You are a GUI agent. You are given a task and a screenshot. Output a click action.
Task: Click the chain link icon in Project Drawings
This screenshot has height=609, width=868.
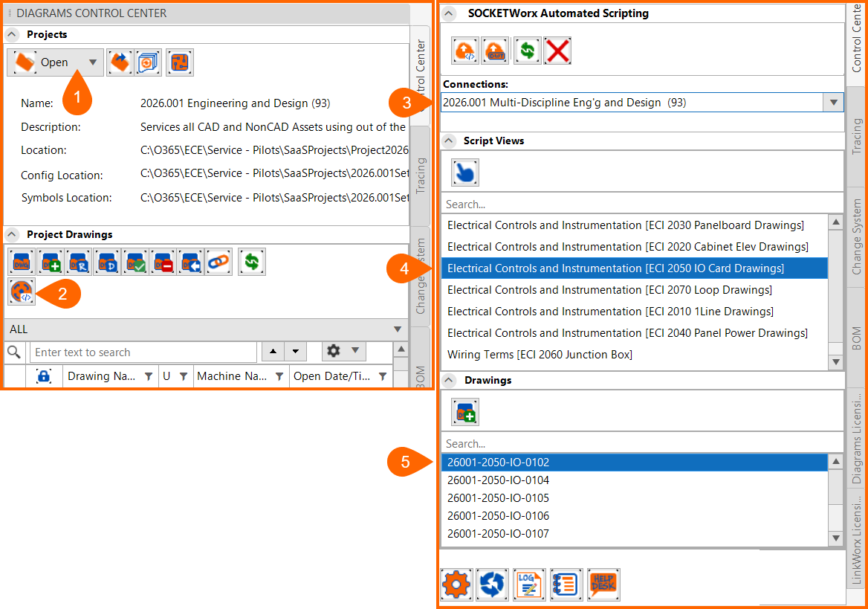click(219, 262)
